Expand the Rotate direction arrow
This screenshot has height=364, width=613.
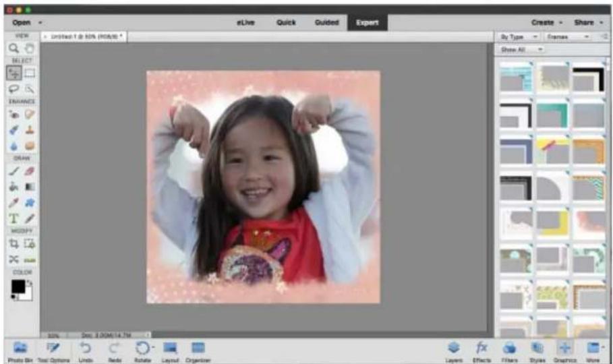click(x=153, y=346)
